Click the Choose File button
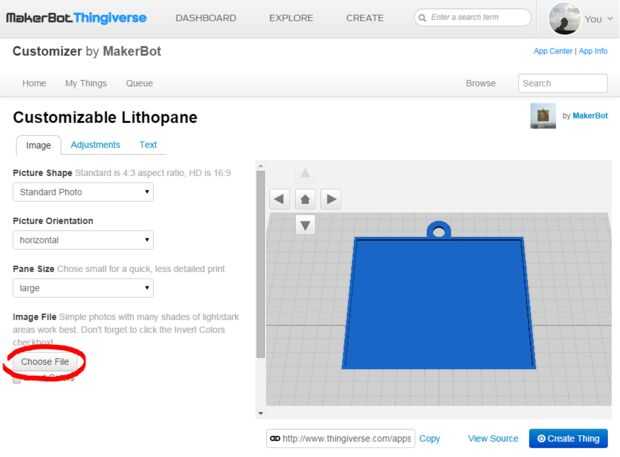Image resolution: width=620 pixels, height=457 pixels. [x=45, y=362]
